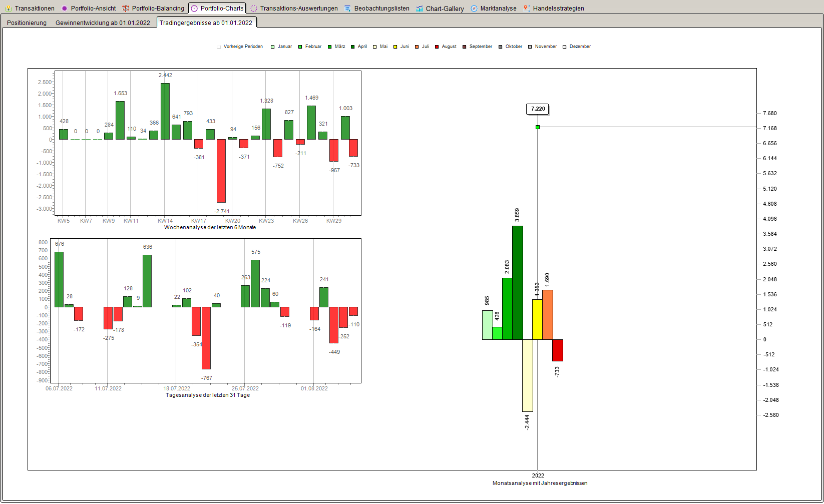Click the August red legend swatch
Image resolution: width=824 pixels, height=504 pixels.
tap(437, 47)
